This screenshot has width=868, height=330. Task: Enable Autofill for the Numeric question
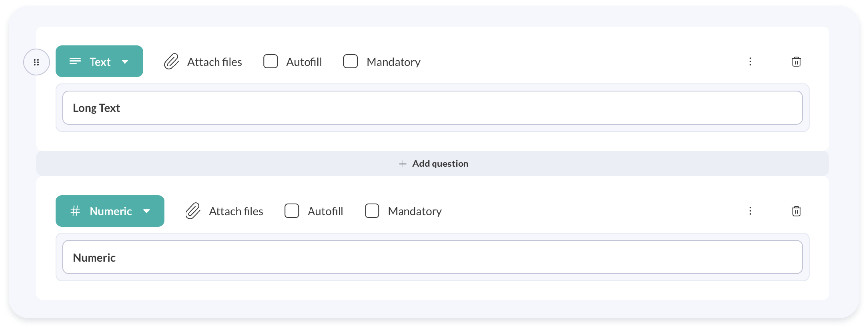click(x=292, y=211)
